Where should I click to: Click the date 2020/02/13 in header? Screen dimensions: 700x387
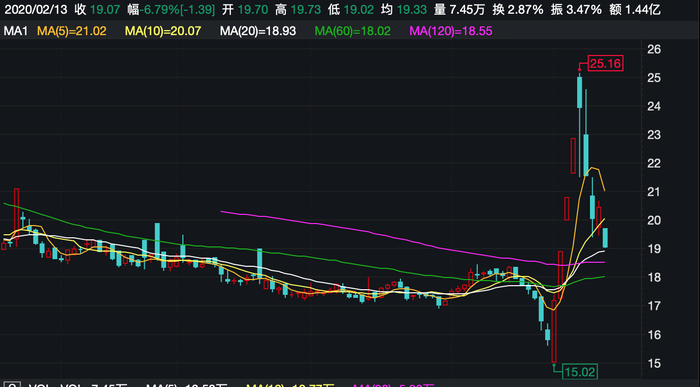pyautogui.click(x=35, y=9)
